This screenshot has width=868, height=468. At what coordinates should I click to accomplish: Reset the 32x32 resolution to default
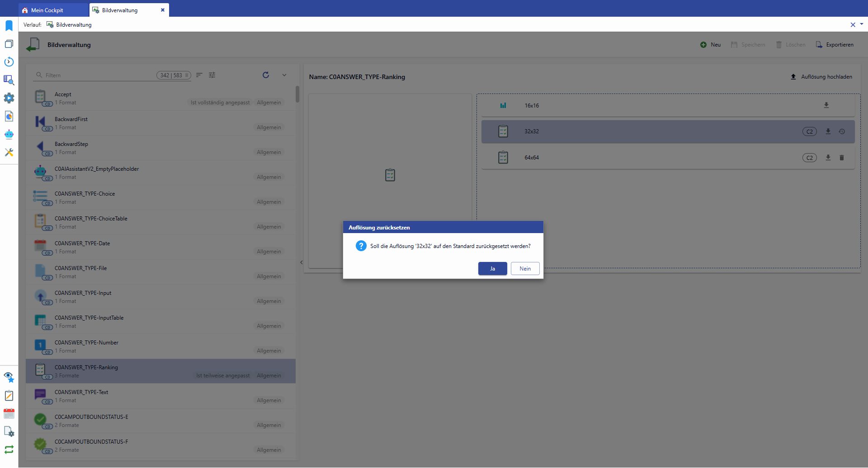click(842, 131)
